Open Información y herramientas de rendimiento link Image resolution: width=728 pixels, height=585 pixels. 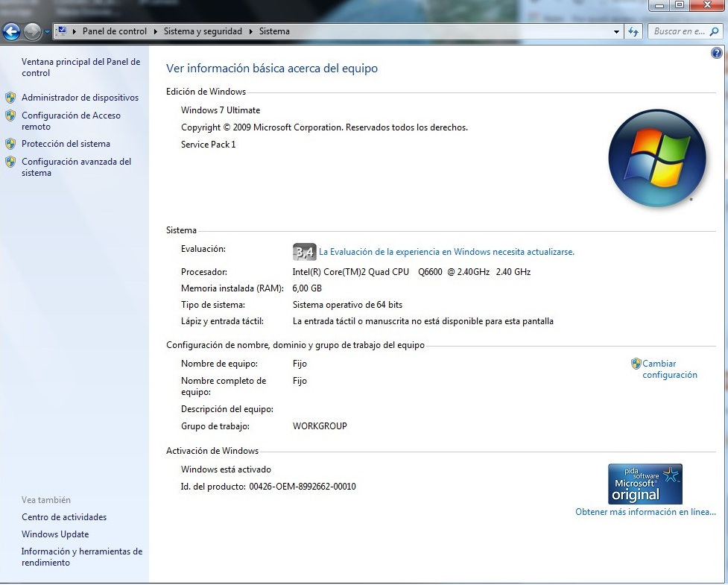click(82, 557)
